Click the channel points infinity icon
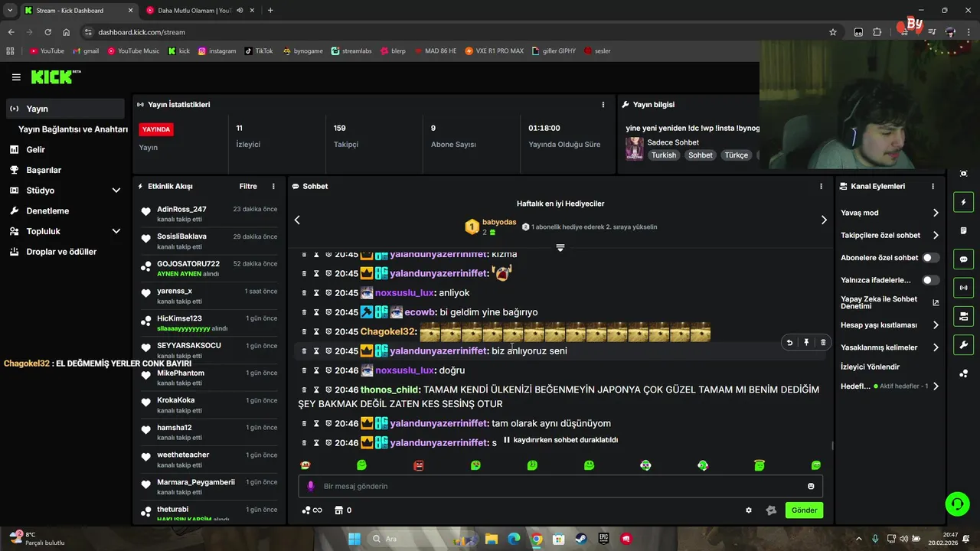 tap(312, 510)
